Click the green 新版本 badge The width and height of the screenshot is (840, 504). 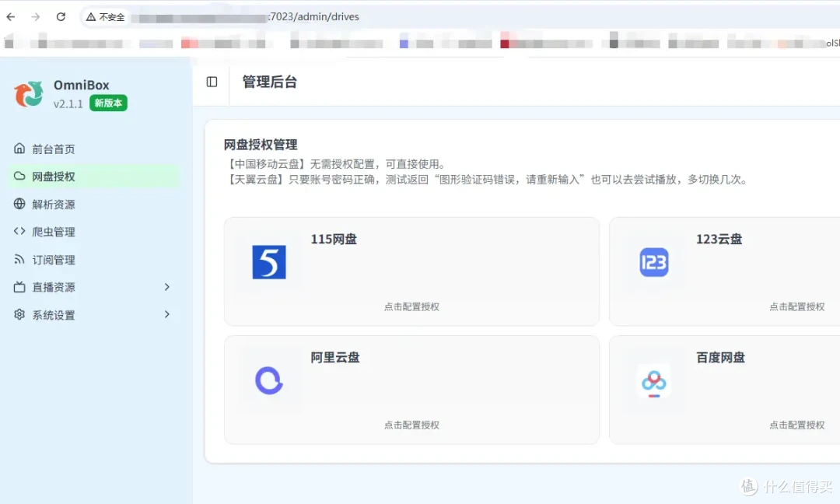tap(108, 103)
